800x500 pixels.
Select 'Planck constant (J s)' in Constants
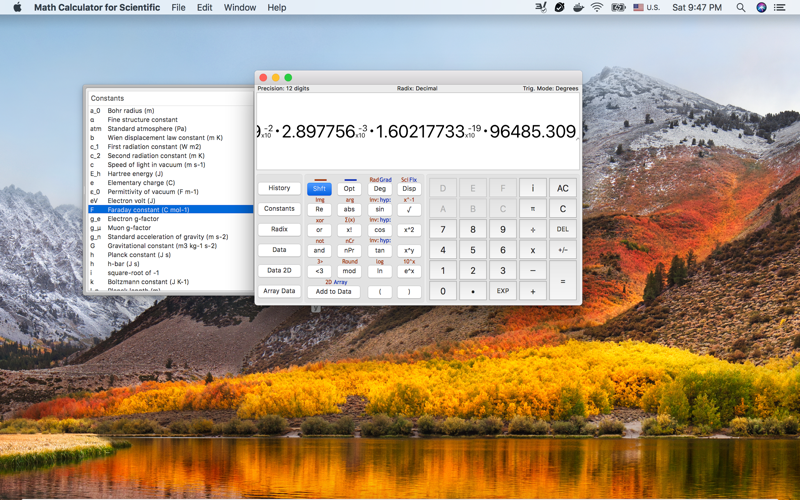coord(170,255)
